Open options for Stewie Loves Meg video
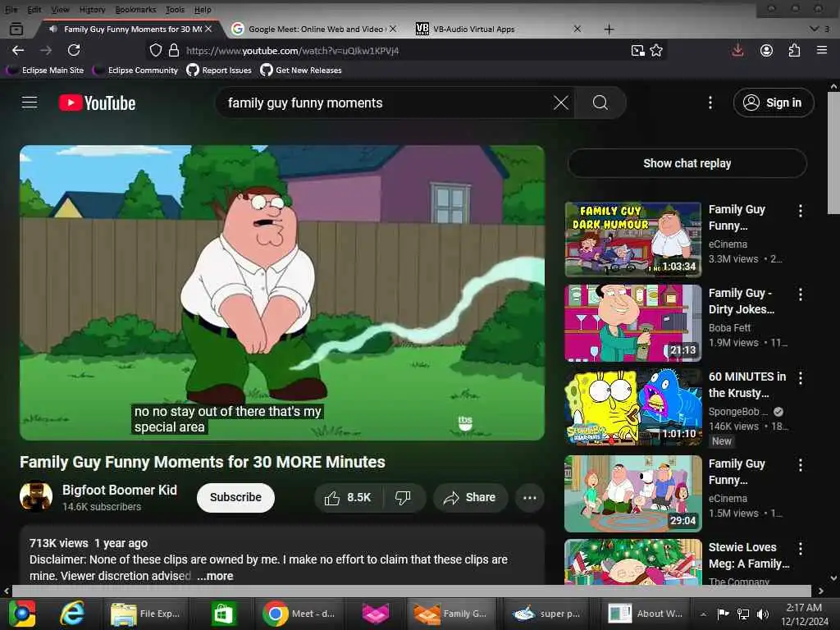Image resolution: width=840 pixels, height=630 pixels. 801,549
